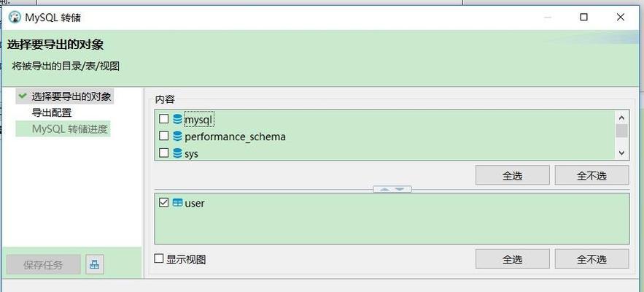Click the sash collapse arrows between panels
The height and width of the screenshot is (292, 644).
[392, 189]
